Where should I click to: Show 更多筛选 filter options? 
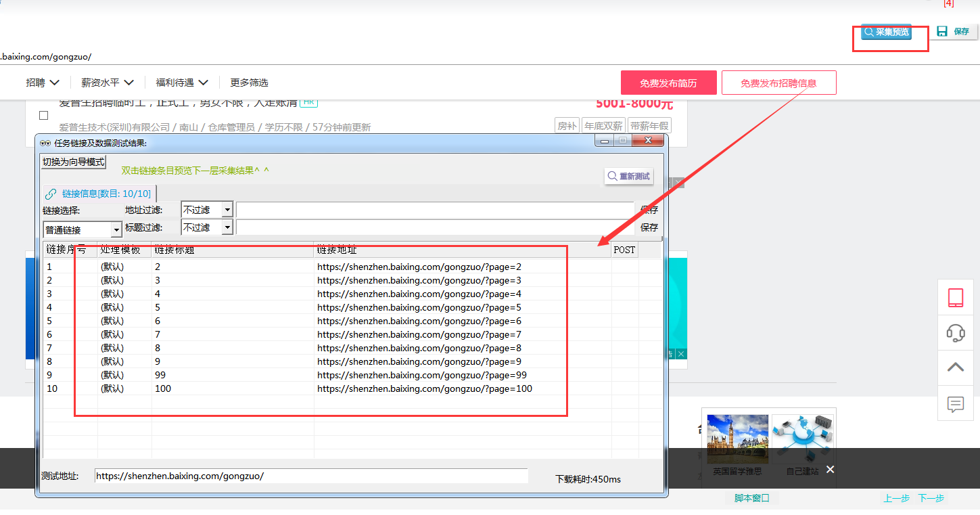[249, 83]
